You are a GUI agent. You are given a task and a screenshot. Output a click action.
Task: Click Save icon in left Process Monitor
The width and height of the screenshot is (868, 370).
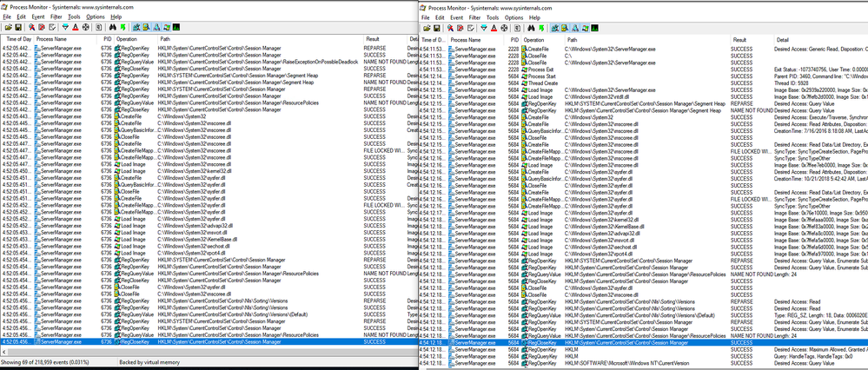(x=18, y=27)
